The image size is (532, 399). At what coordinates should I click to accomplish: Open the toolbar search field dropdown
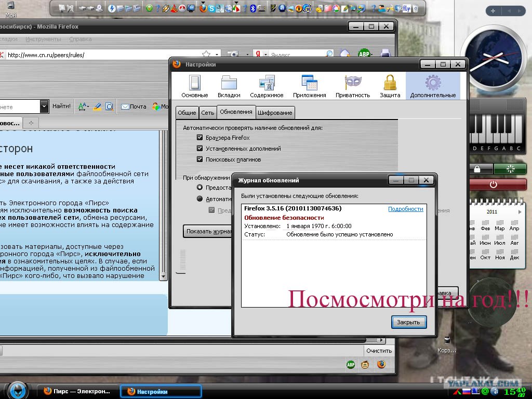coord(44,107)
